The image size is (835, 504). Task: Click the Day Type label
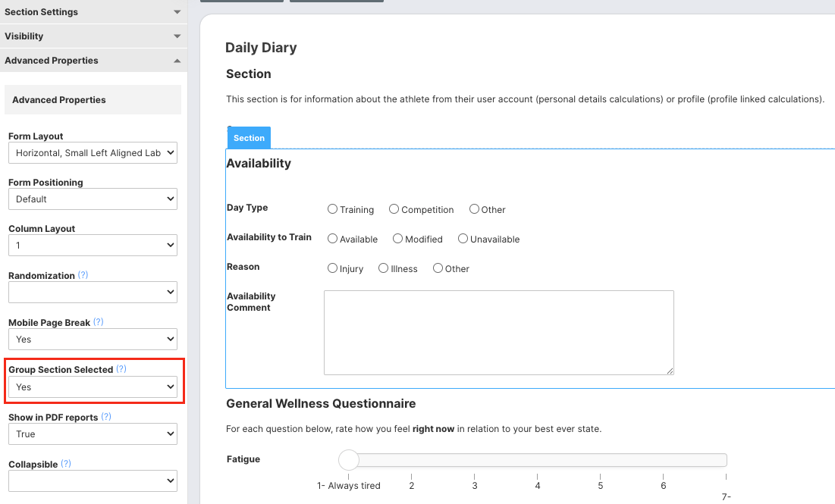tap(247, 208)
